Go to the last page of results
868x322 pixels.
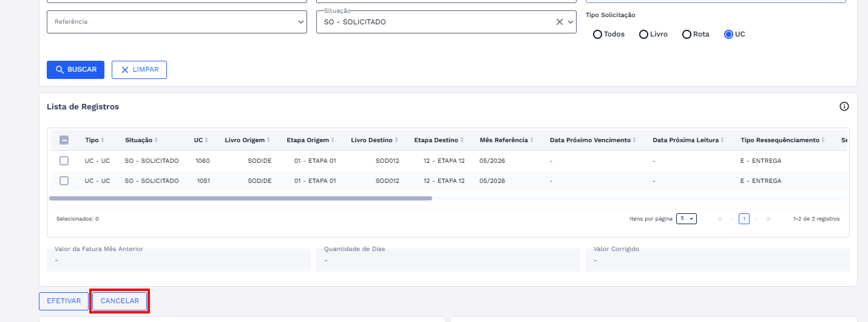(768, 219)
